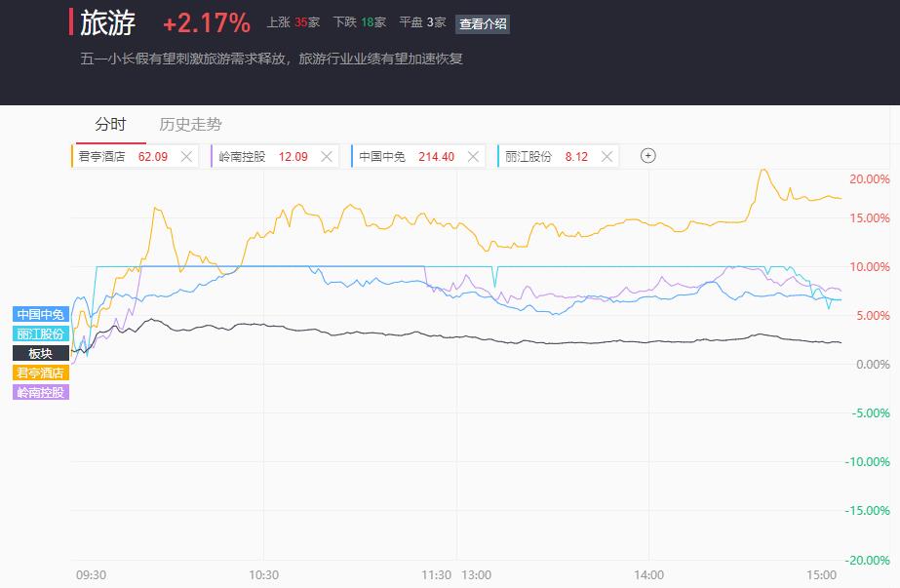Switch to the 分时 tab
The image size is (900, 588).
[110, 124]
